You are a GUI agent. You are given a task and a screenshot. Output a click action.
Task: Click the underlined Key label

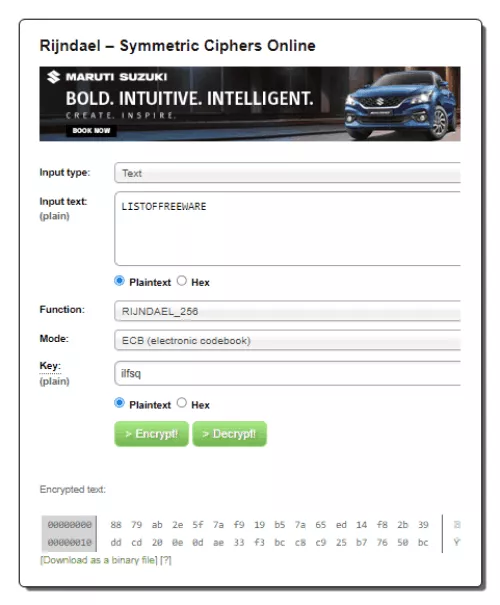tap(50, 365)
